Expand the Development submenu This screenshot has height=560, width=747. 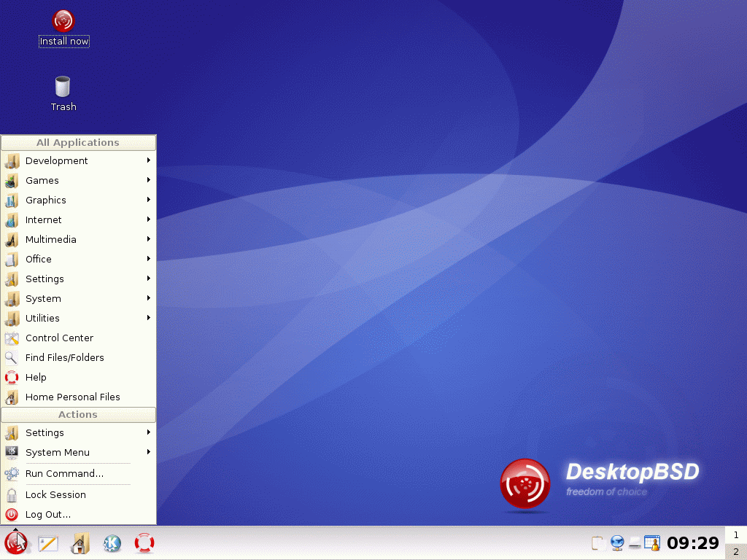pyautogui.click(x=79, y=161)
